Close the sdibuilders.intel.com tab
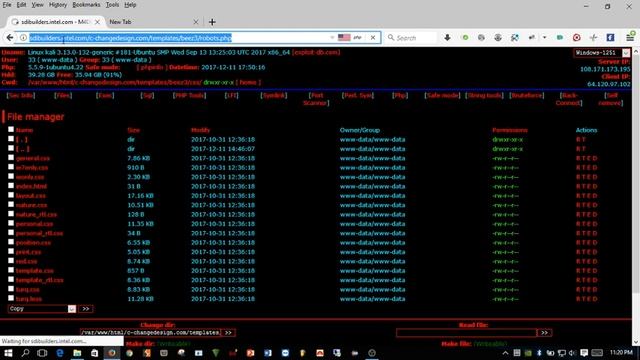Image resolution: width=640 pixels, height=360 pixels. 97,22
